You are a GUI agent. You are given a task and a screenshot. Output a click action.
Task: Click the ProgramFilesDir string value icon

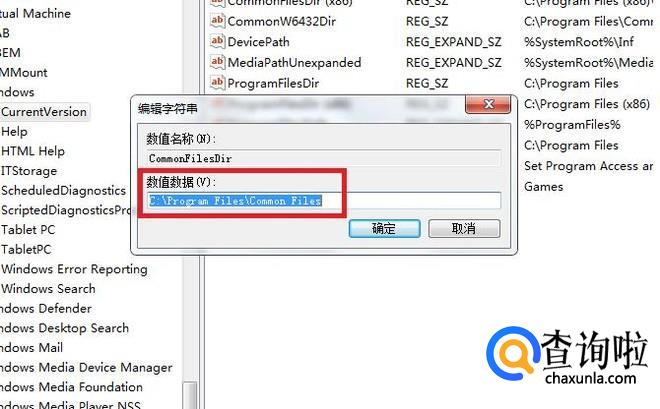coord(217,82)
